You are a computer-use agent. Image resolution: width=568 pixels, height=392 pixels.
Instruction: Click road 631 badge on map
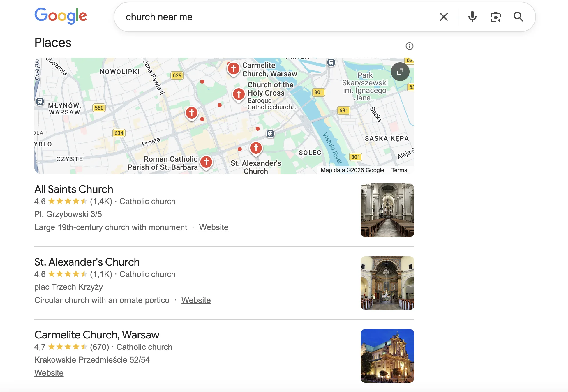coord(343,110)
